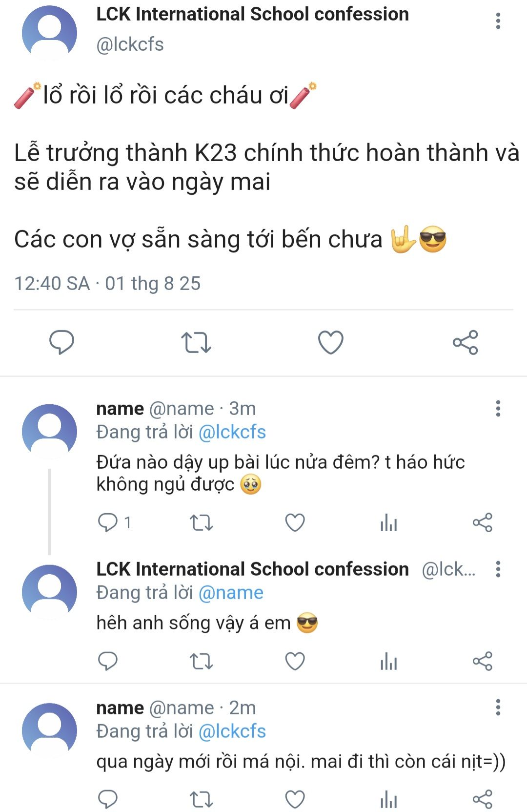Share the 'Đứa nào dậy up bài' reply
Screen dimensions: 527x812
(x=482, y=522)
